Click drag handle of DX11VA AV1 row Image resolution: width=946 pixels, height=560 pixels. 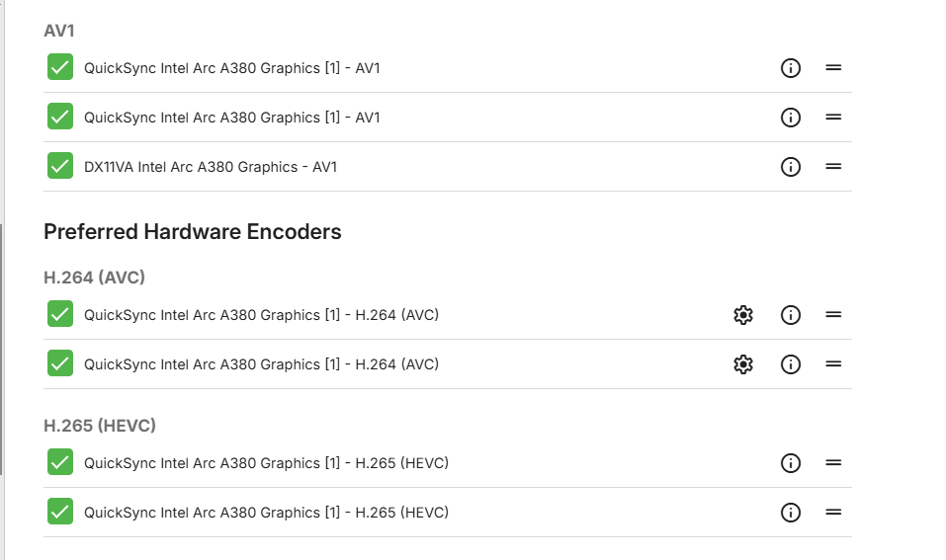tap(833, 167)
